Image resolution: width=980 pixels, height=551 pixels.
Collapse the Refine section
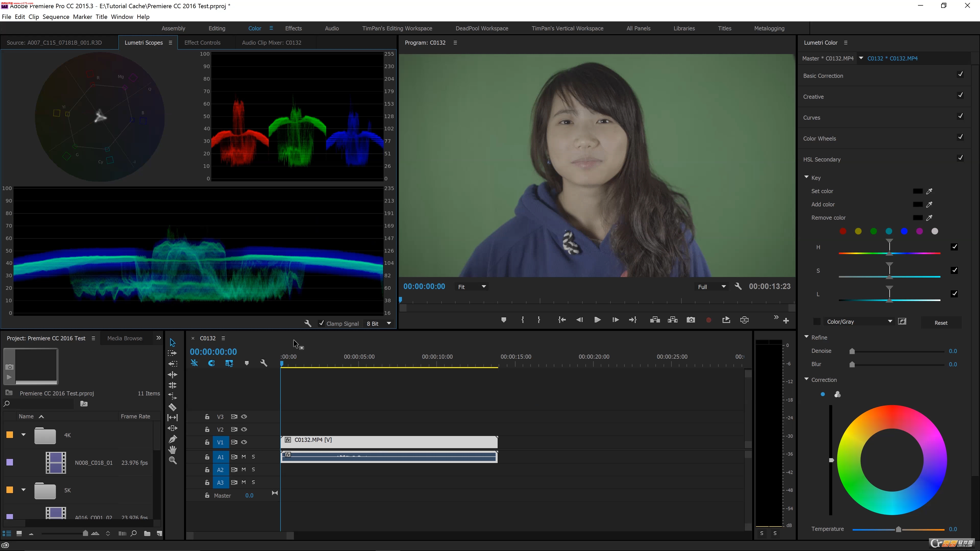pyautogui.click(x=806, y=337)
